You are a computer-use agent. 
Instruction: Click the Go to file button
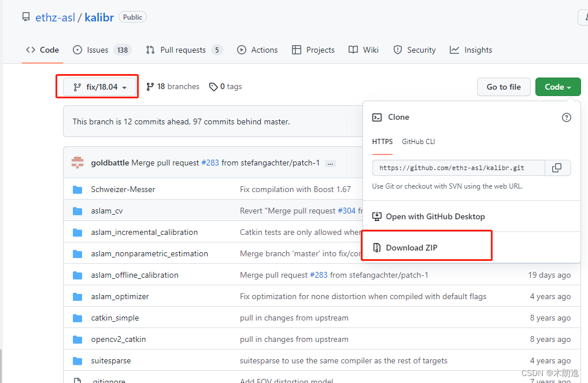coord(504,87)
